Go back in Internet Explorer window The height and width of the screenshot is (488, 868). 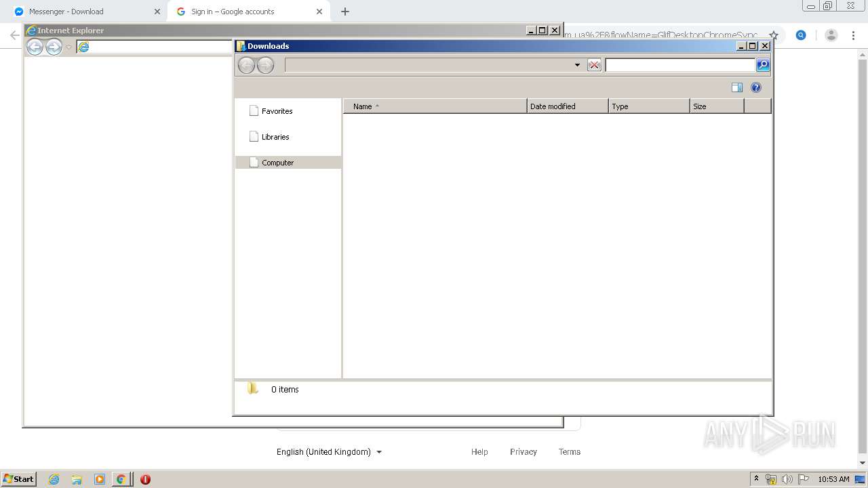[x=35, y=47]
